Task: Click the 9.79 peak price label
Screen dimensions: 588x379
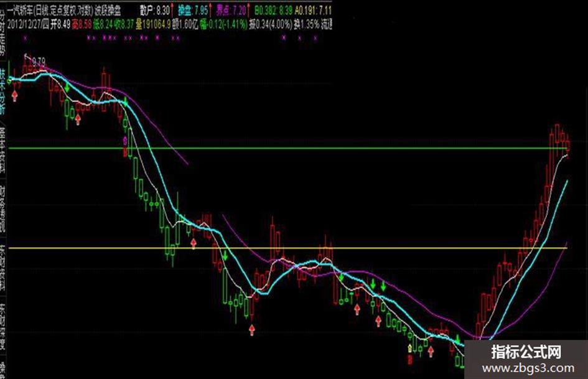Action: point(39,62)
